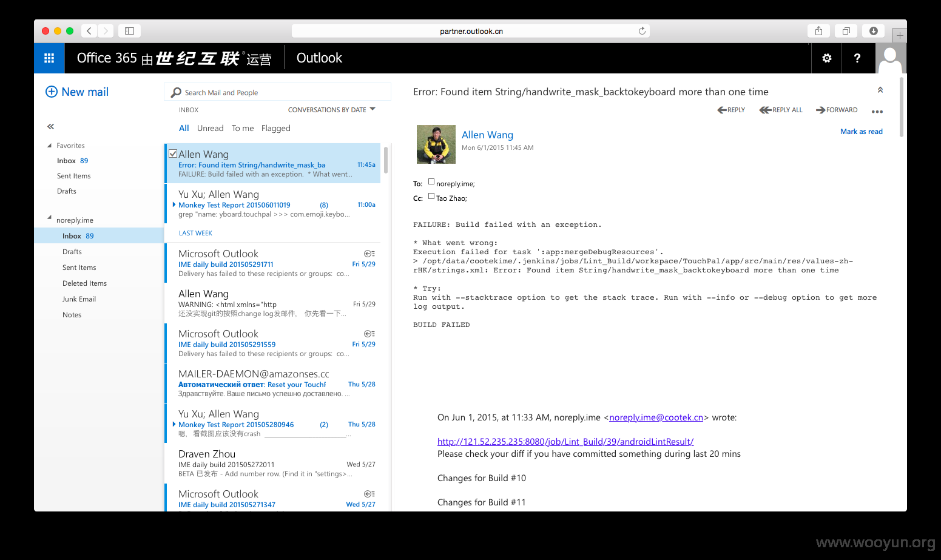Click the Forward arrow icon
The height and width of the screenshot is (560, 941).
tap(821, 110)
